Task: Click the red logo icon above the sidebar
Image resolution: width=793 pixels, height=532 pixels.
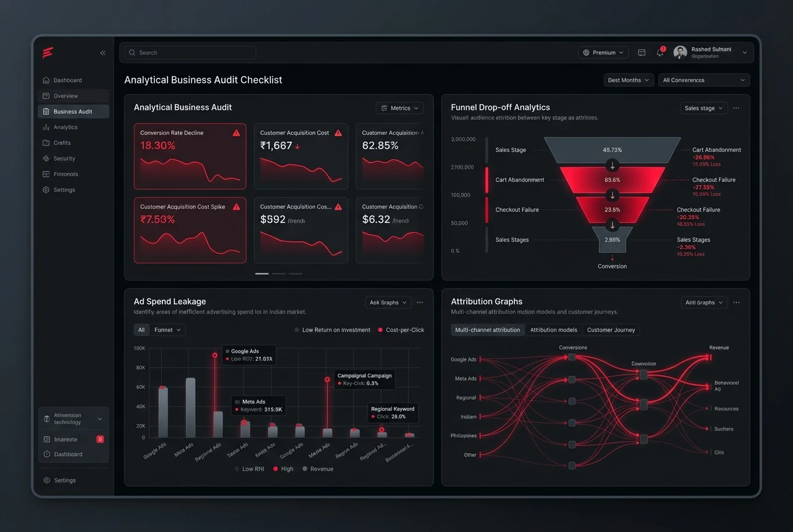Action: coord(48,53)
